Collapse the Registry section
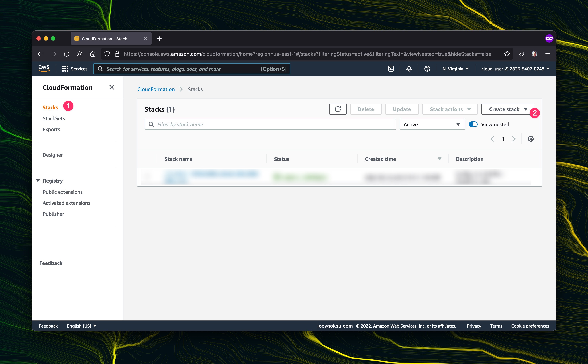 38,181
